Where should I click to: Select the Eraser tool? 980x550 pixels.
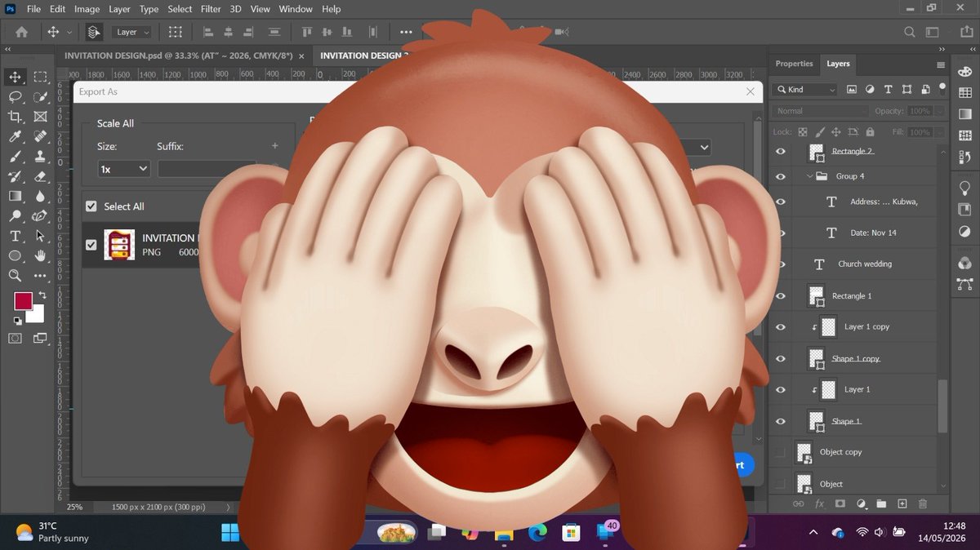coord(40,176)
